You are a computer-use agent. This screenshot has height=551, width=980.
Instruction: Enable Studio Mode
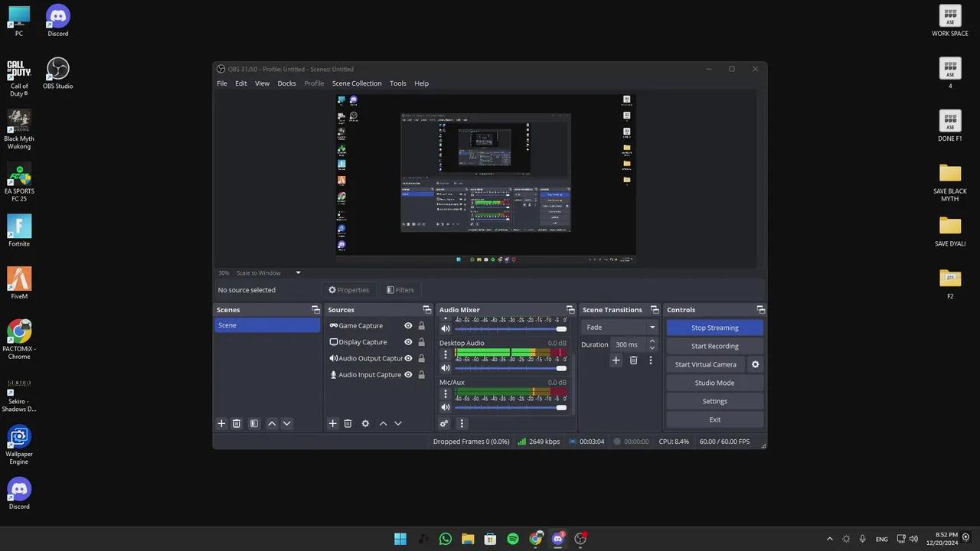tap(714, 383)
